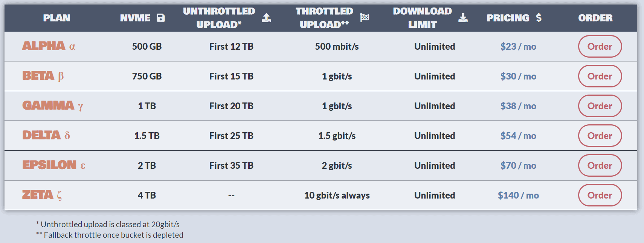Click the throttled upload checkered flag icon
The height and width of the screenshot is (243, 644).
point(365,18)
